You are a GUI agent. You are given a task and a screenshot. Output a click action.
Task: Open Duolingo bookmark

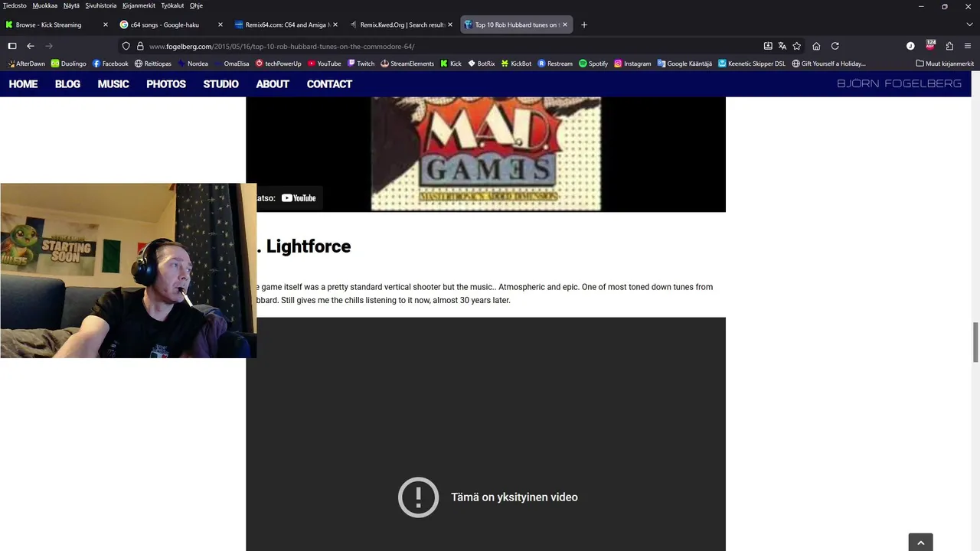click(x=68, y=64)
